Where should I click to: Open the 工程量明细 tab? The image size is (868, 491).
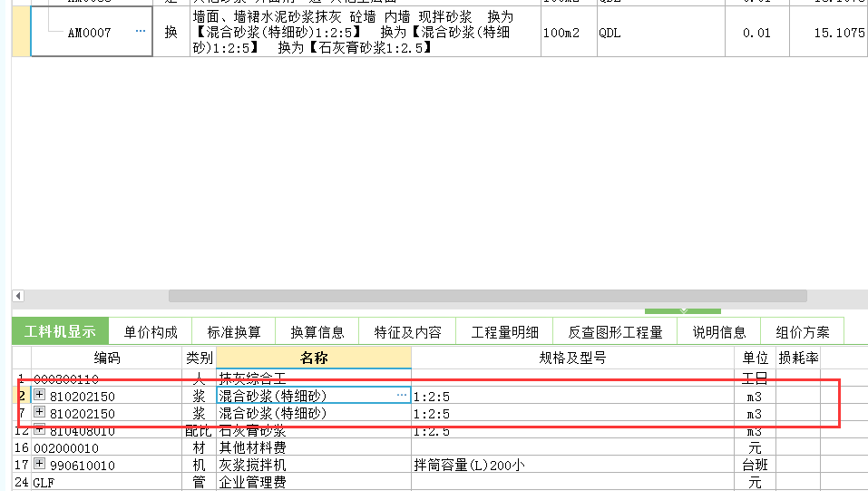click(504, 332)
